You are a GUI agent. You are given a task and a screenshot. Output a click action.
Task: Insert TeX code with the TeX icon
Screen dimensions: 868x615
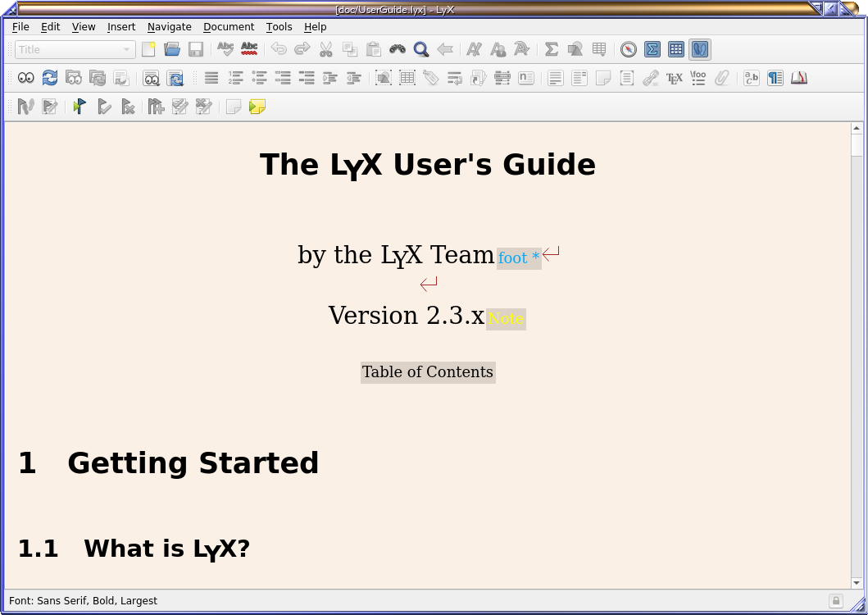(675, 78)
